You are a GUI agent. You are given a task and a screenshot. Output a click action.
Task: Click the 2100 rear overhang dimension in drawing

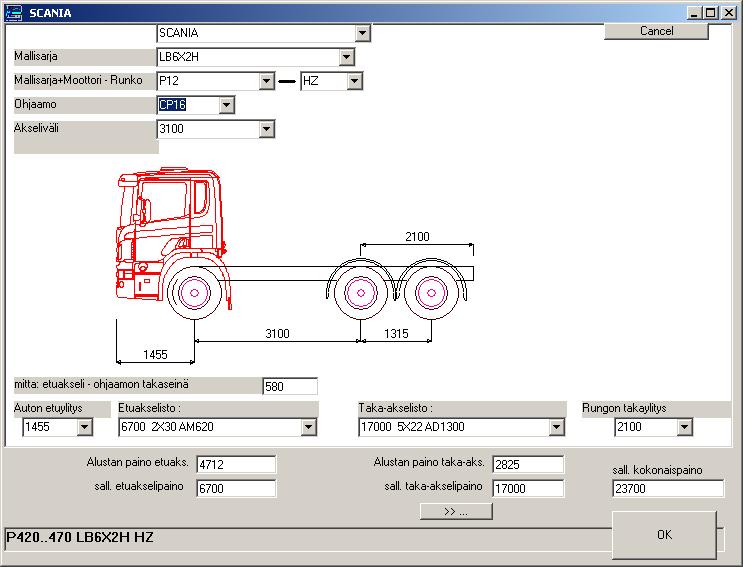[417, 237]
